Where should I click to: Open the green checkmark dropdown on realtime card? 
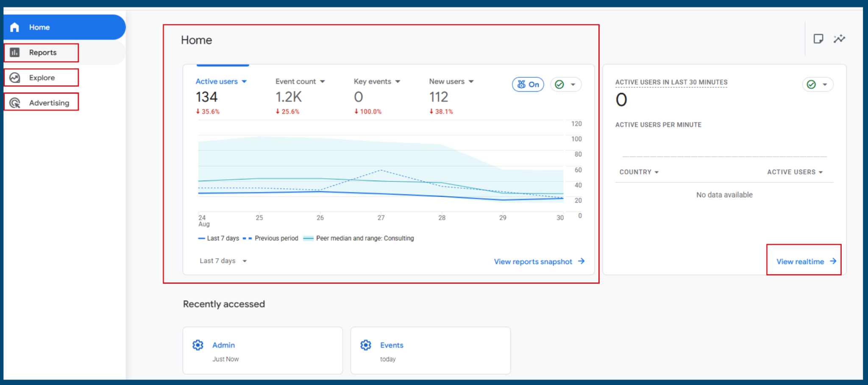(818, 84)
